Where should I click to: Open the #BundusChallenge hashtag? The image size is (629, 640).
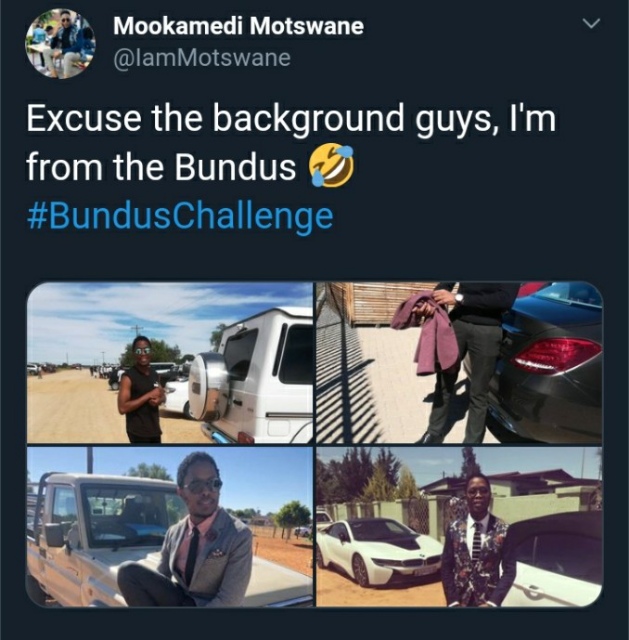coord(180,216)
